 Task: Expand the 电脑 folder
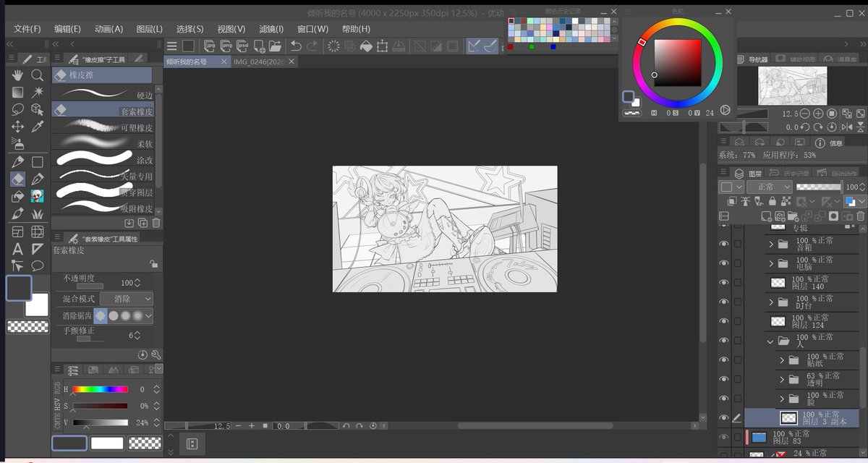tap(771, 264)
